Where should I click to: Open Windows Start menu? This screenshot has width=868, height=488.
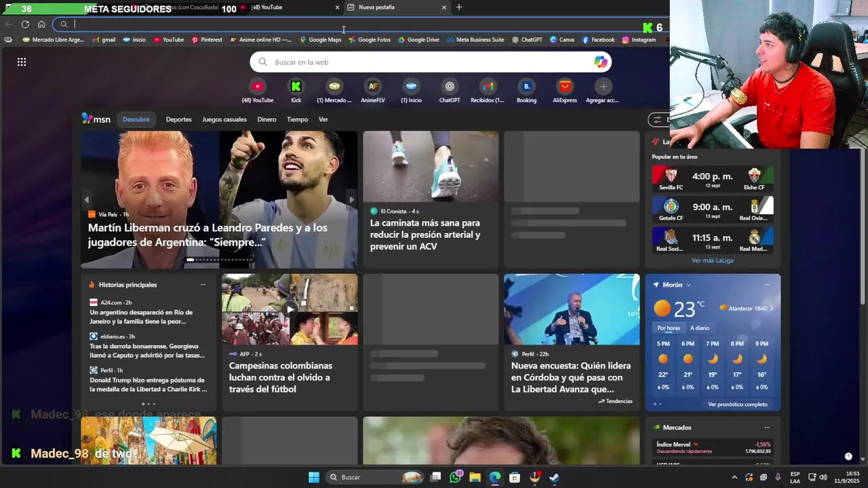pyautogui.click(x=314, y=477)
